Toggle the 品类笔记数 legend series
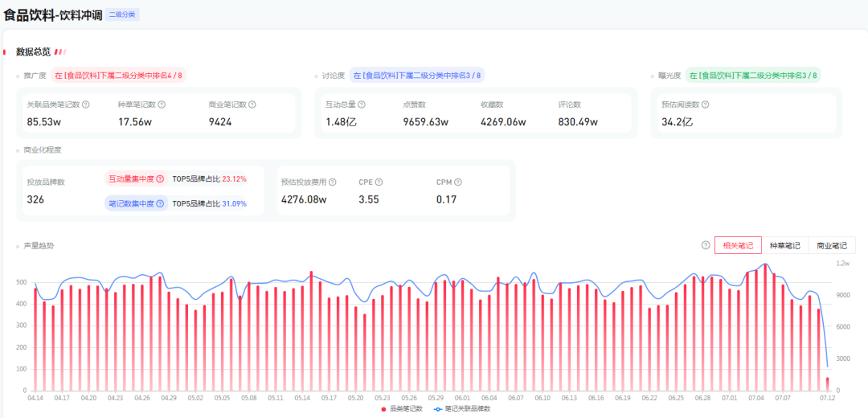The width and height of the screenshot is (868, 418). coord(402,409)
